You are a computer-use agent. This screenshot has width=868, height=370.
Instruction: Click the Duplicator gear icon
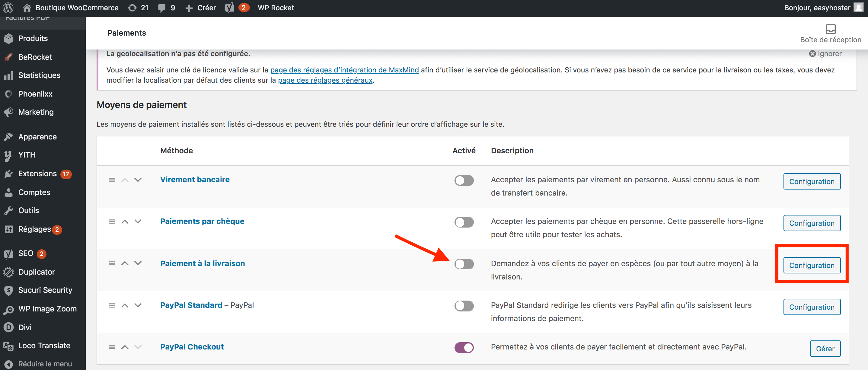[9, 272]
